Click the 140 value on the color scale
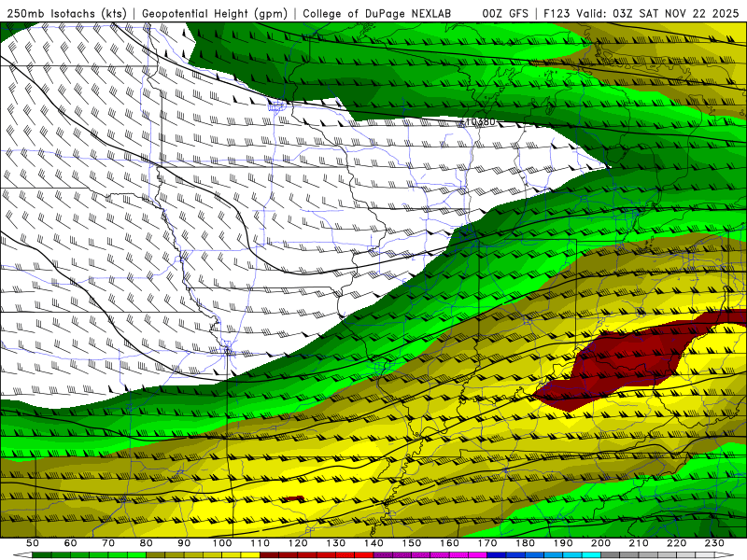 pos(373,543)
